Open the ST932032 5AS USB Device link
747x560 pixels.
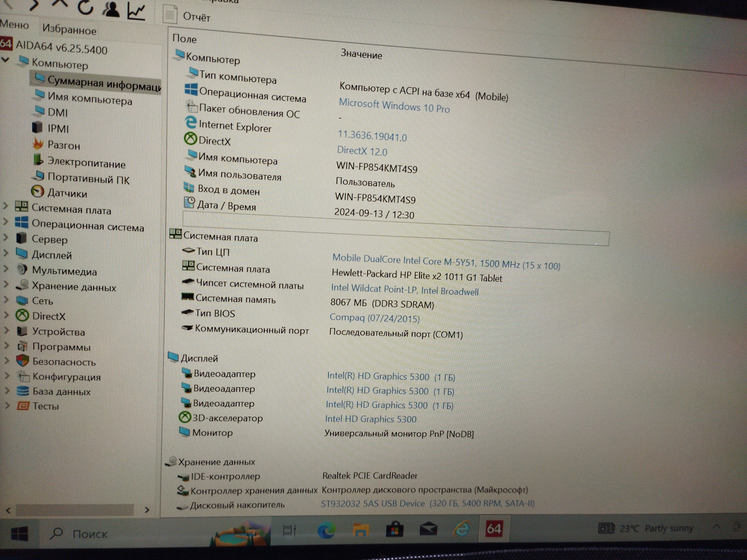click(428, 503)
